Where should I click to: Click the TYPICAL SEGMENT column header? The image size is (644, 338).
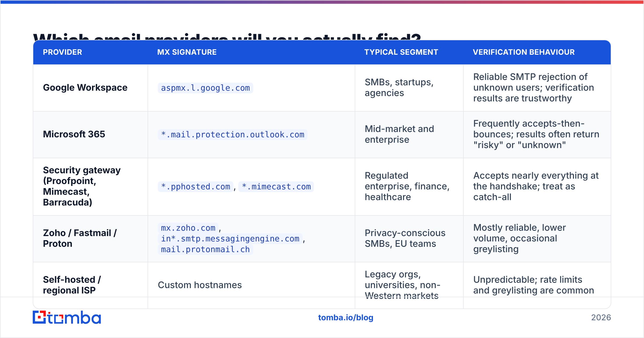pos(401,52)
